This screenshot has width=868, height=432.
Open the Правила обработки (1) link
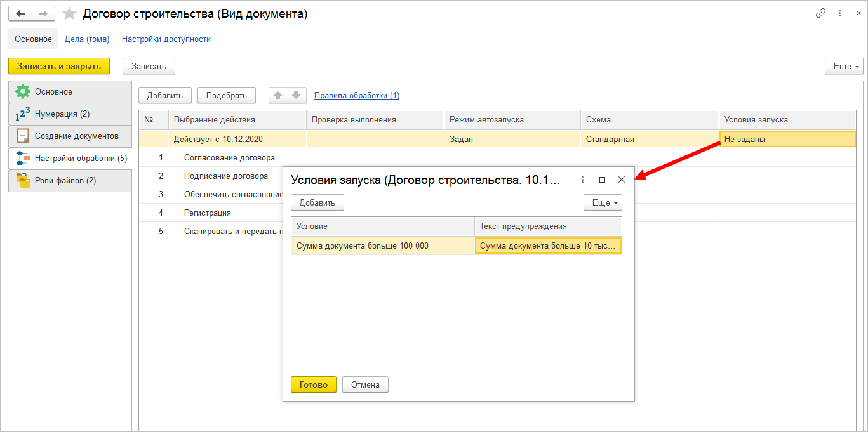tap(357, 96)
